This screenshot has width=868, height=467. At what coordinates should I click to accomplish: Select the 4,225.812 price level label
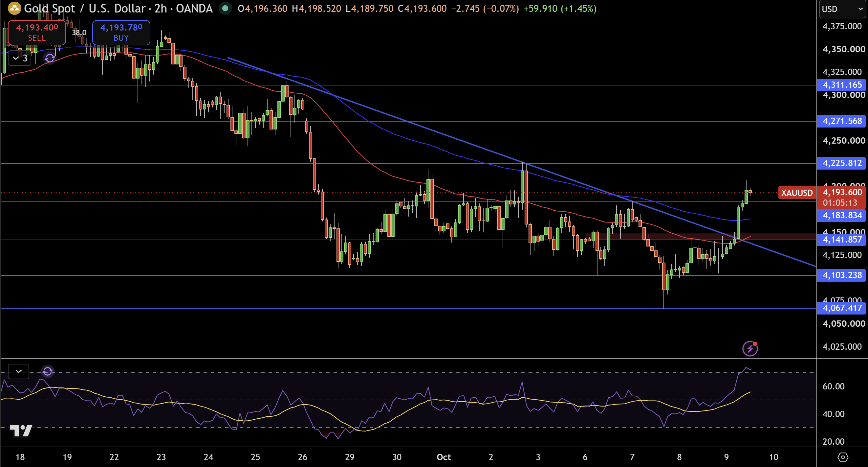(x=841, y=163)
